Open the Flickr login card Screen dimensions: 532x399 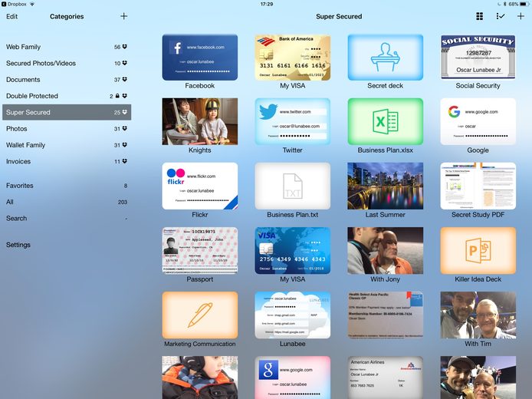pos(200,186)
